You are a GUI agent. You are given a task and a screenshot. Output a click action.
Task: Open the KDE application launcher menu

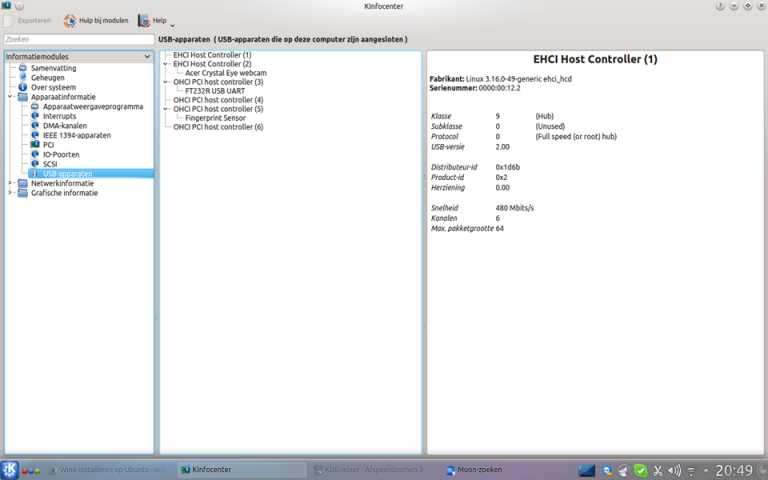tap(10, 469)
